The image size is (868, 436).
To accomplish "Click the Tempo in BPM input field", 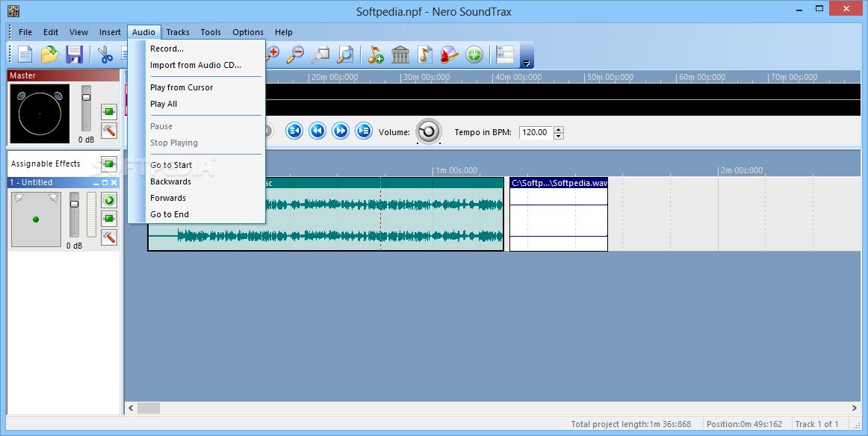I will point(536,132).
